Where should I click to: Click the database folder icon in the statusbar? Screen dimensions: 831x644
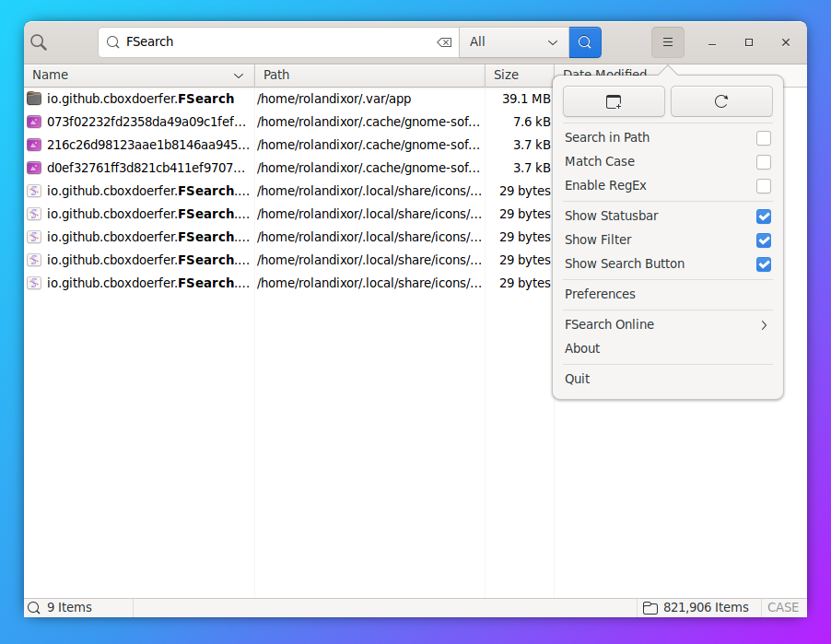(x=650, y=607)
